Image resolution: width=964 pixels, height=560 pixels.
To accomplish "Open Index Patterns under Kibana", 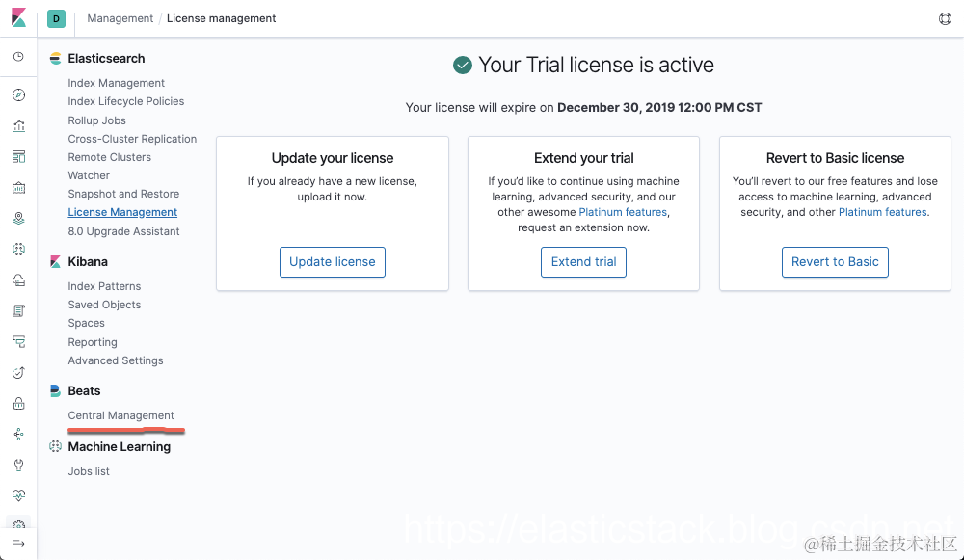I will [x=104, y=286].
